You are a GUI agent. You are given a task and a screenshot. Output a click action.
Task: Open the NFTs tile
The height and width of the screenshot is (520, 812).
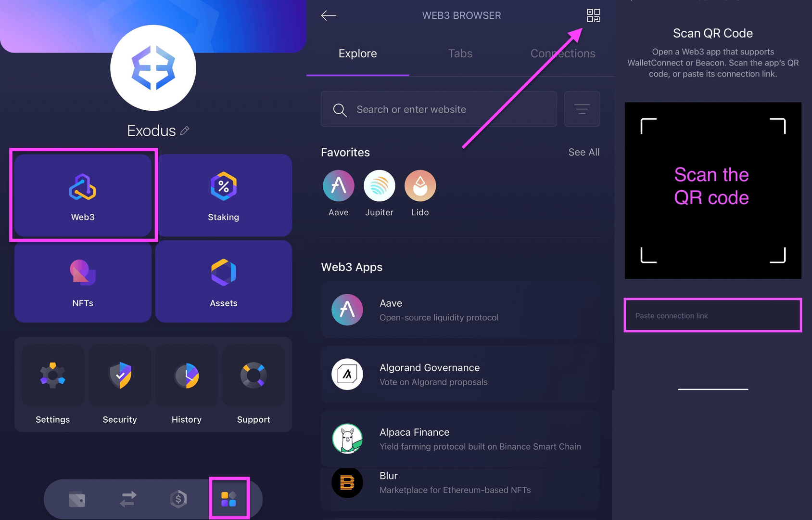(83, 282)
